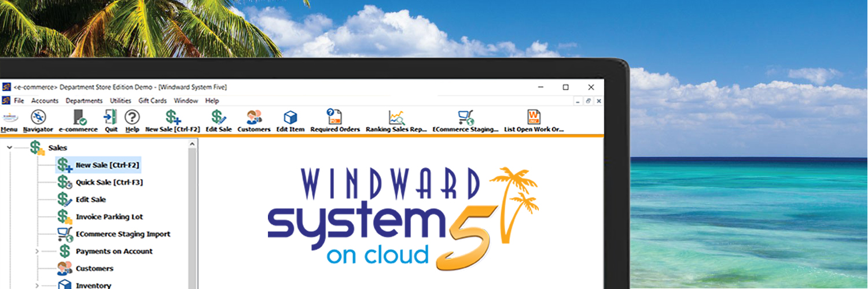Expand the Payments on Account node

point(37,251)
